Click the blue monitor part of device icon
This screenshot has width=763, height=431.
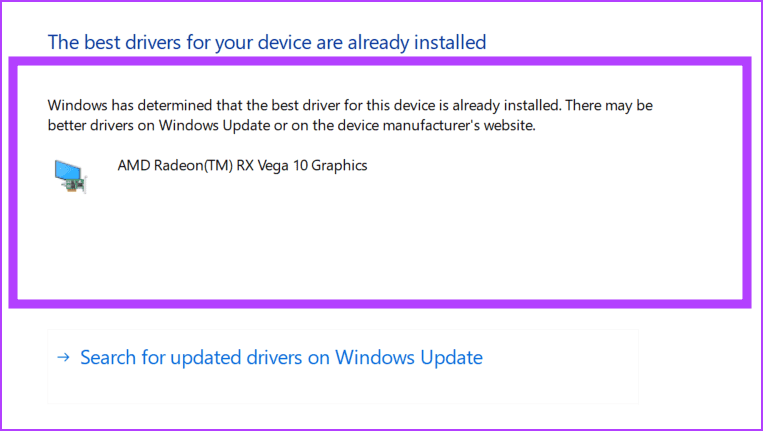(x=68, y=171)
